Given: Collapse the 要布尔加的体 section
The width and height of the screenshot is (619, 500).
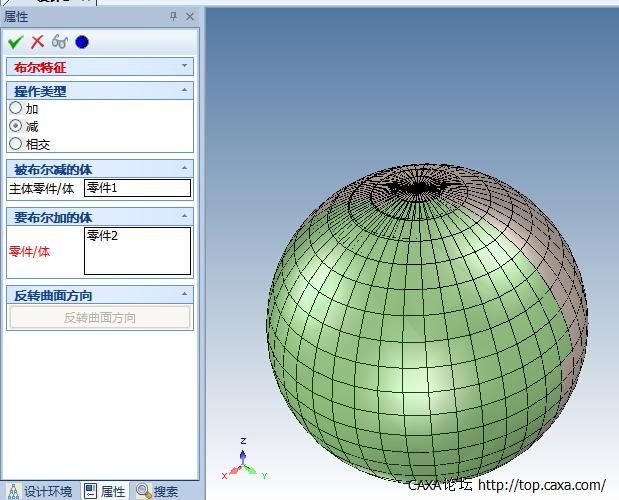Looking at the screenshot, I should pyautogui.click(x=185, y=217).
